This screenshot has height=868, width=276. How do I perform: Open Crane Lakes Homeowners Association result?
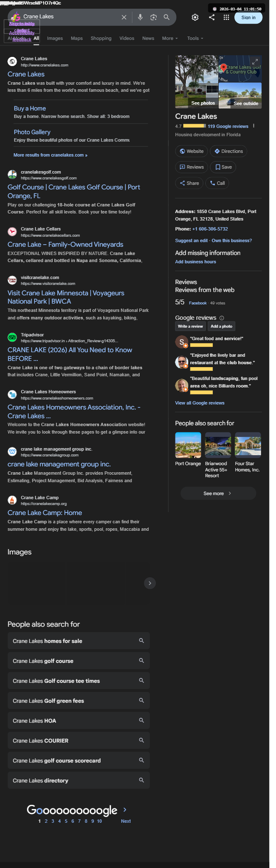74,412
